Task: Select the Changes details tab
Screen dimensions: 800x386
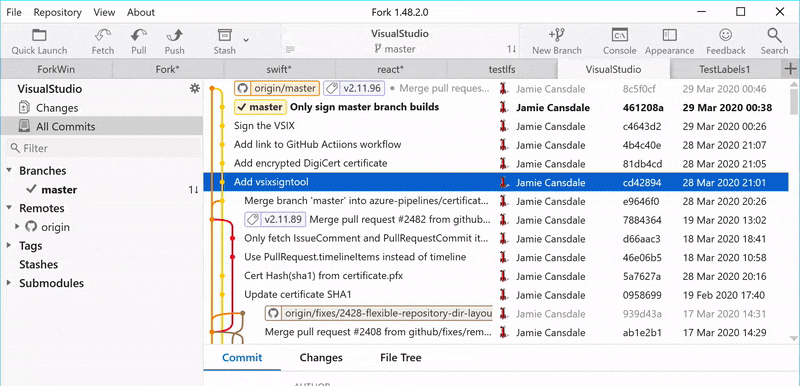Action: pyautogui.click(x=321, y=357)
